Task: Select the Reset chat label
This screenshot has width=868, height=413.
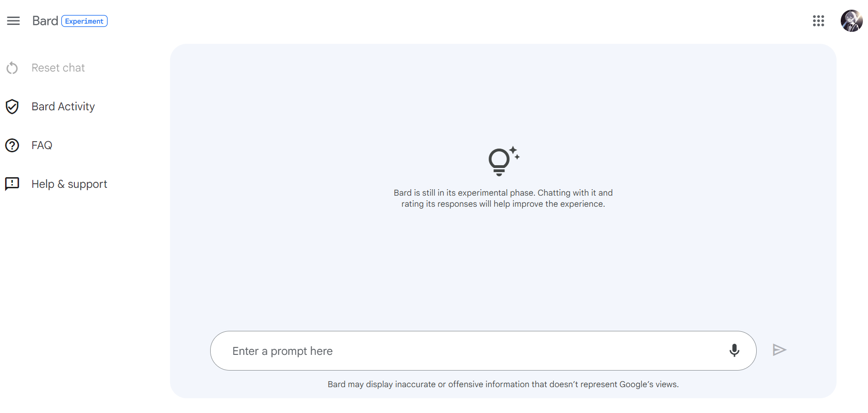Action: point(58,68)
